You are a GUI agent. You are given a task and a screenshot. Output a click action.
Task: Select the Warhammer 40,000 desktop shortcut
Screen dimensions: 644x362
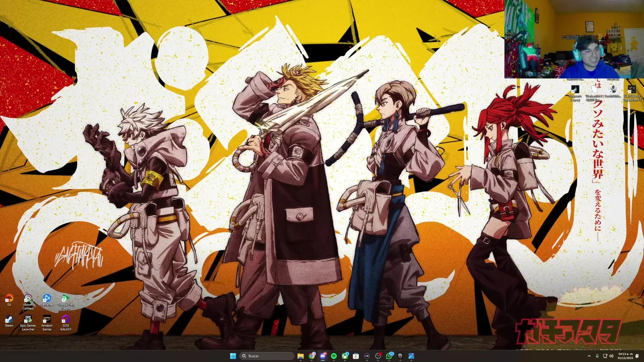[594, 93]
